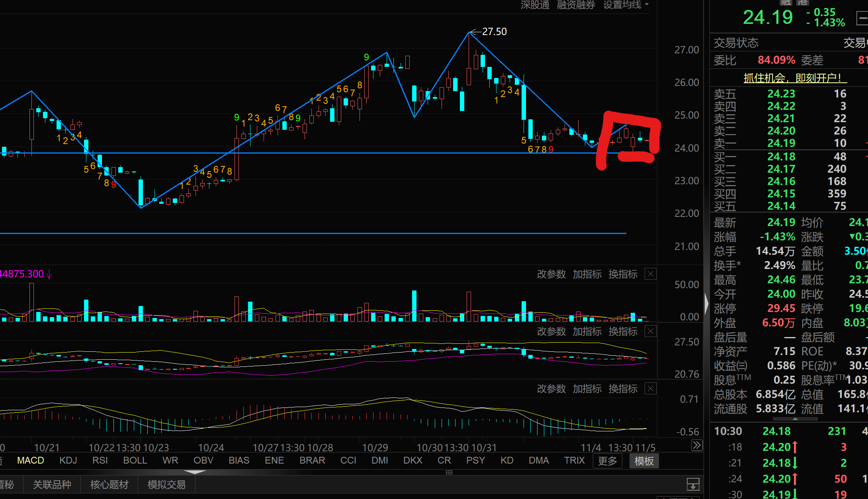
Task: Click the 融 badge above the price
Action: (786, 2)
